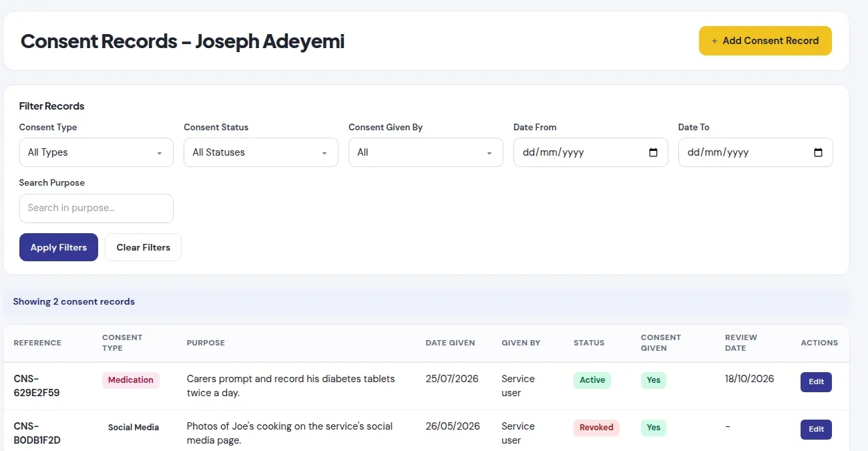Click the Consent Records – Joseph Adeyemi heading

[x=182, y=41]
